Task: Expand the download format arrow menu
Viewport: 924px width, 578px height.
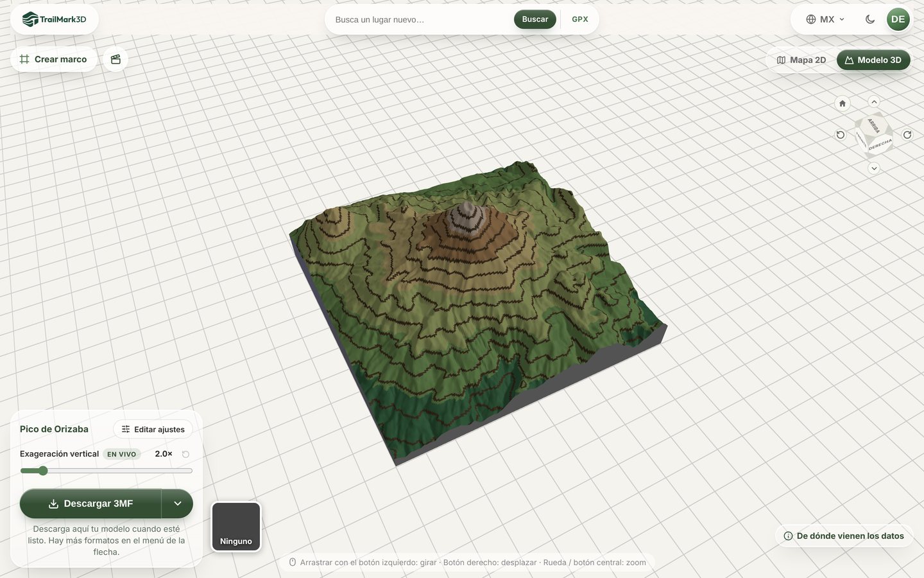Action: 178,504
